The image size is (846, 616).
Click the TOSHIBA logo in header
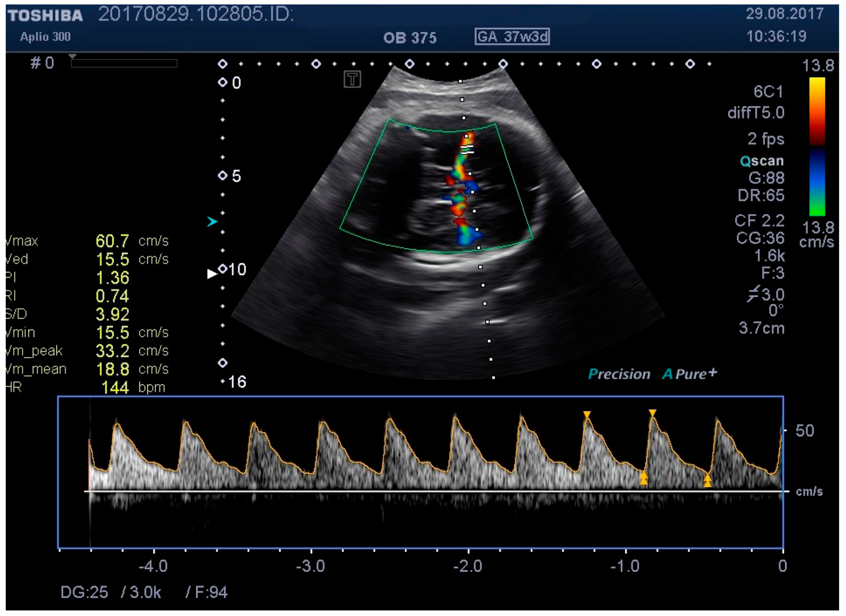tap(45, 15)
